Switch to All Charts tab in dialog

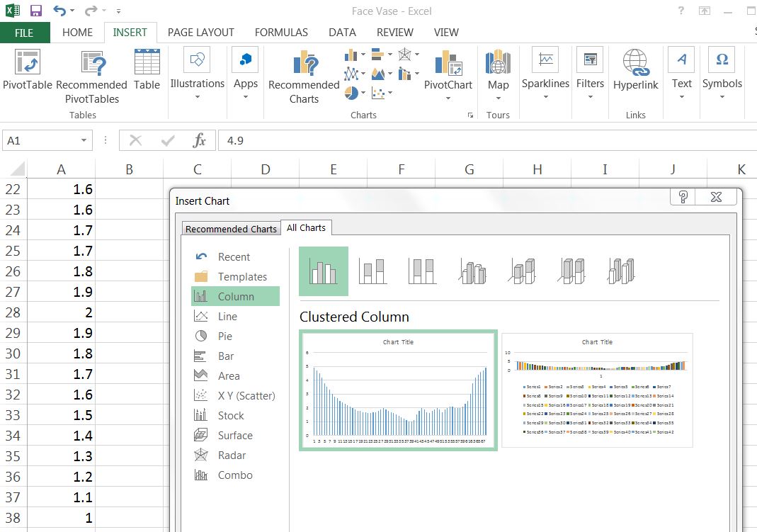306,227
